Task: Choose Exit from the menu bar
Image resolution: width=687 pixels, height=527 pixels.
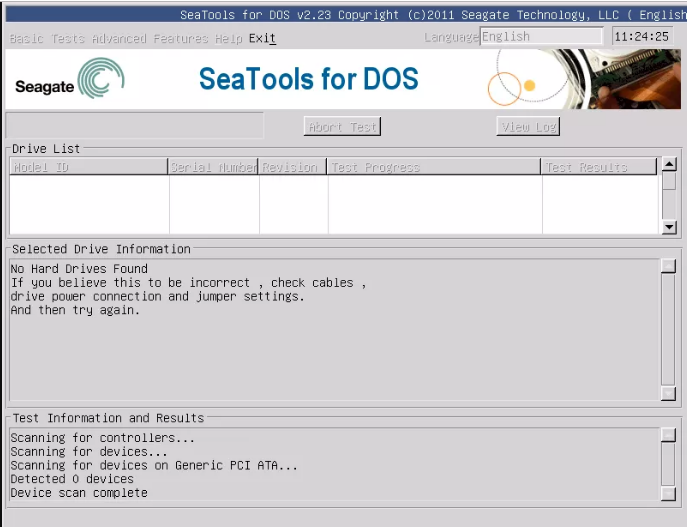Action: [x=262, y=39]
